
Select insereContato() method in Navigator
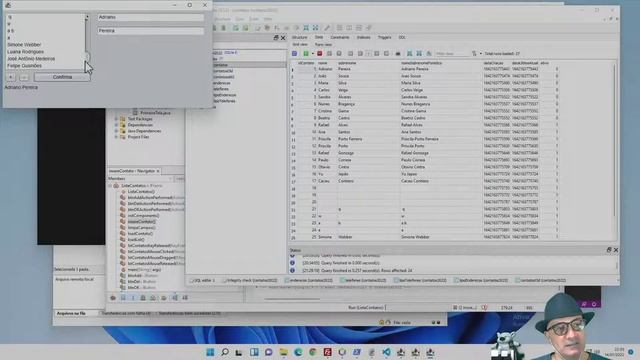[141, 222]
